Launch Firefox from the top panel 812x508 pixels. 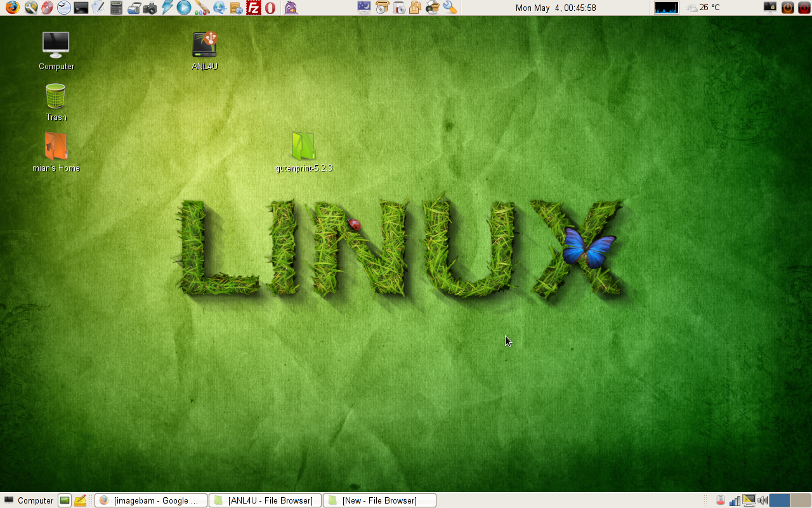(13, 8)
